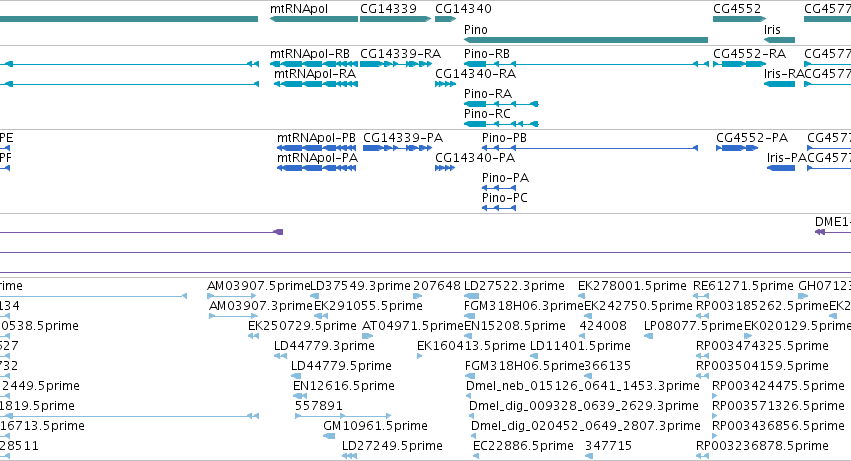851x461 pixels.
Task: Select the Pino-RB transcript
Action: click(x=487, y=54)
